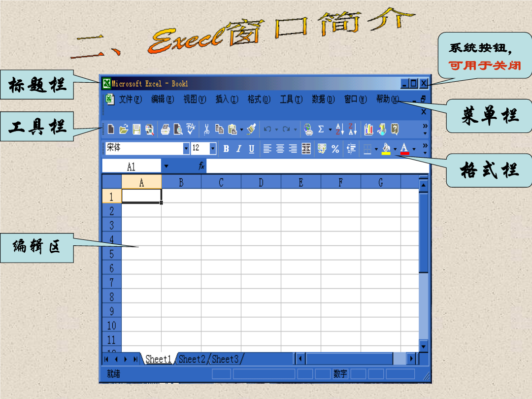Image resolution: width=532 pixels, height=399 pixels.
Task: Open the 帮助 menu
Action: [388, 100]
